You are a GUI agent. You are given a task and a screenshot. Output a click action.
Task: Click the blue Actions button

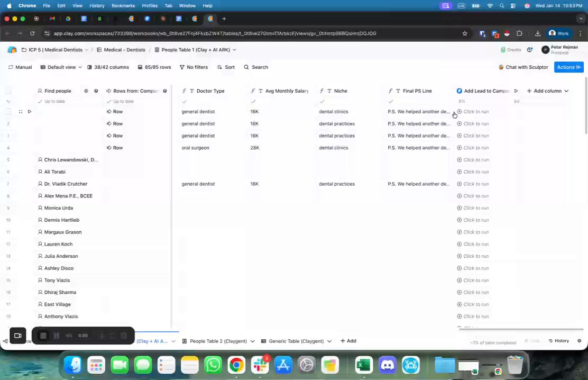(x=568, y=67)
